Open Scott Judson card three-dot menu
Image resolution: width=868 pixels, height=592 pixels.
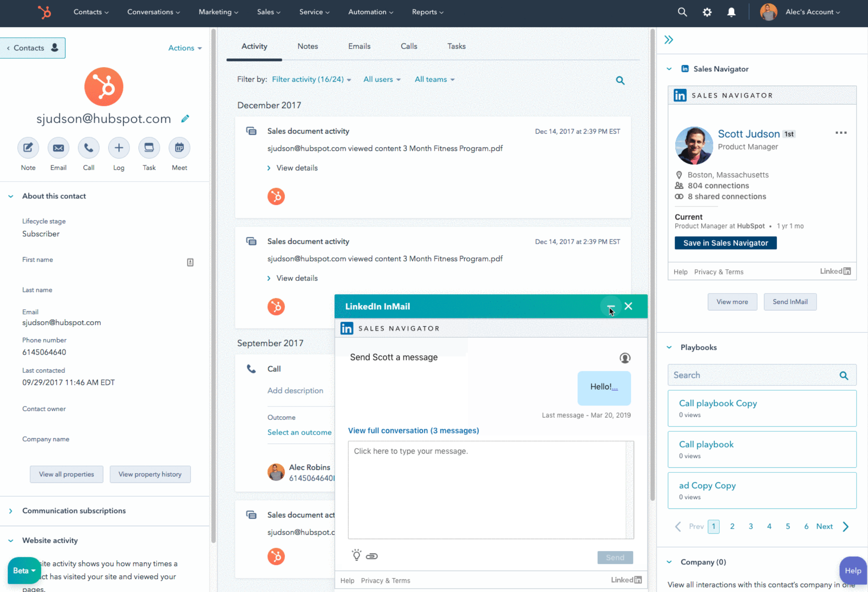841,133
